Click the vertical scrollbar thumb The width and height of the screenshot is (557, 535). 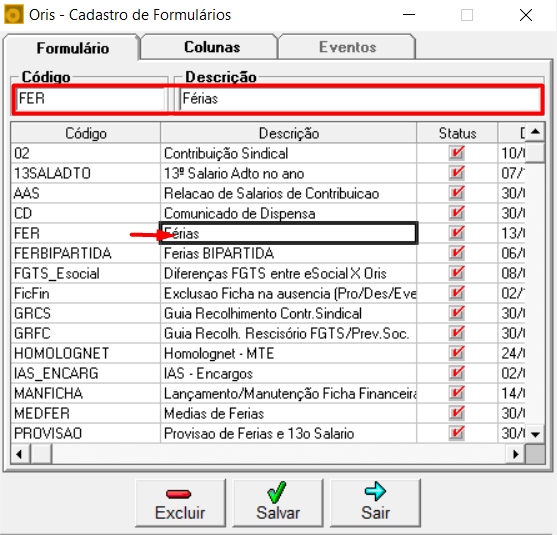(x=535, y=152)
